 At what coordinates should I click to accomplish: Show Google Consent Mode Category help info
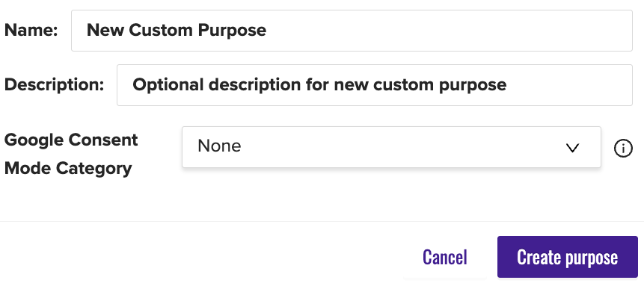623,148
